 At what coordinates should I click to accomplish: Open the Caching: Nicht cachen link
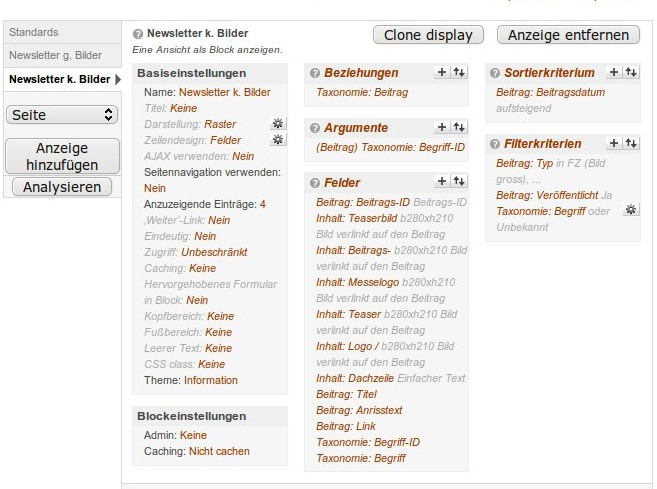tap(219, 452)
